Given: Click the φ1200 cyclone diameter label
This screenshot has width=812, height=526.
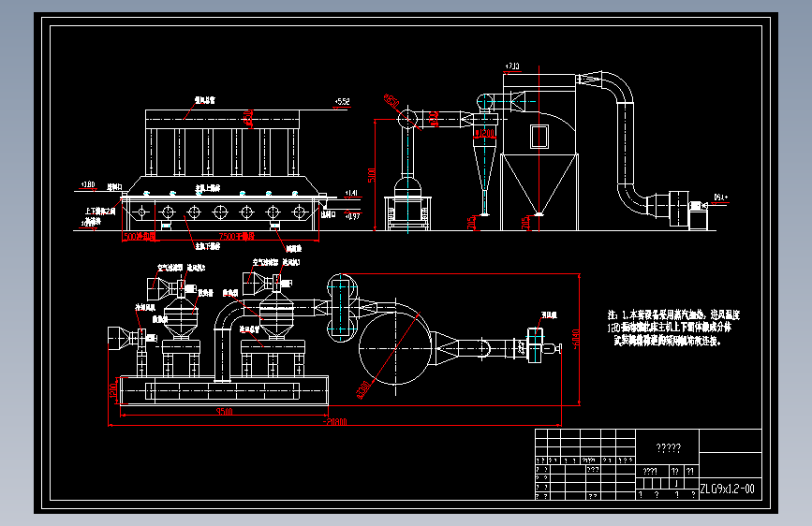Looking at the screenshot, I should coord(485,134).
